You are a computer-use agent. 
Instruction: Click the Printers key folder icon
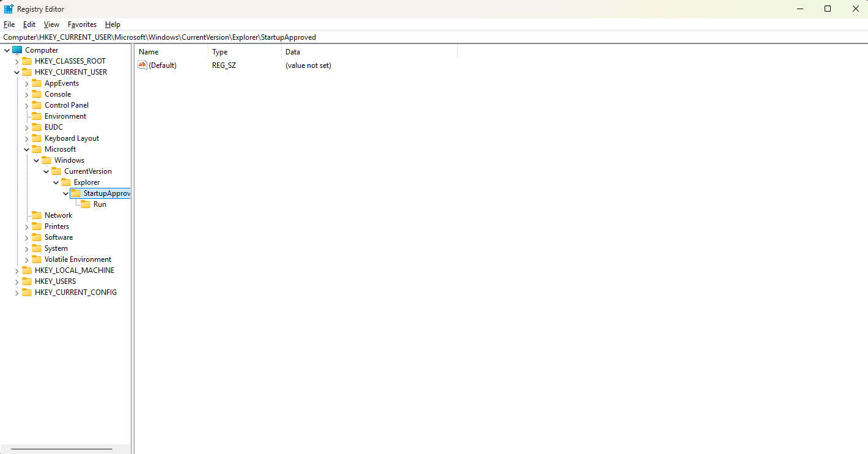[x=36, y=226]
